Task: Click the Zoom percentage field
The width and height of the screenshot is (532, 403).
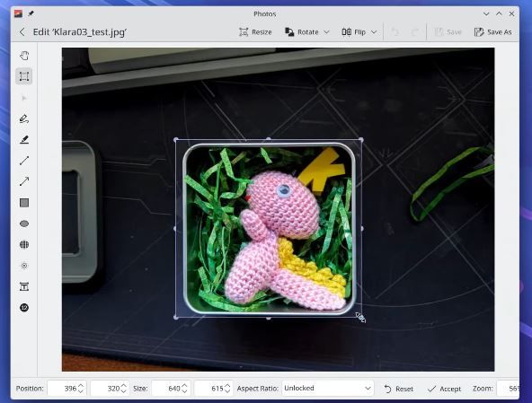Action: (508, 389)
